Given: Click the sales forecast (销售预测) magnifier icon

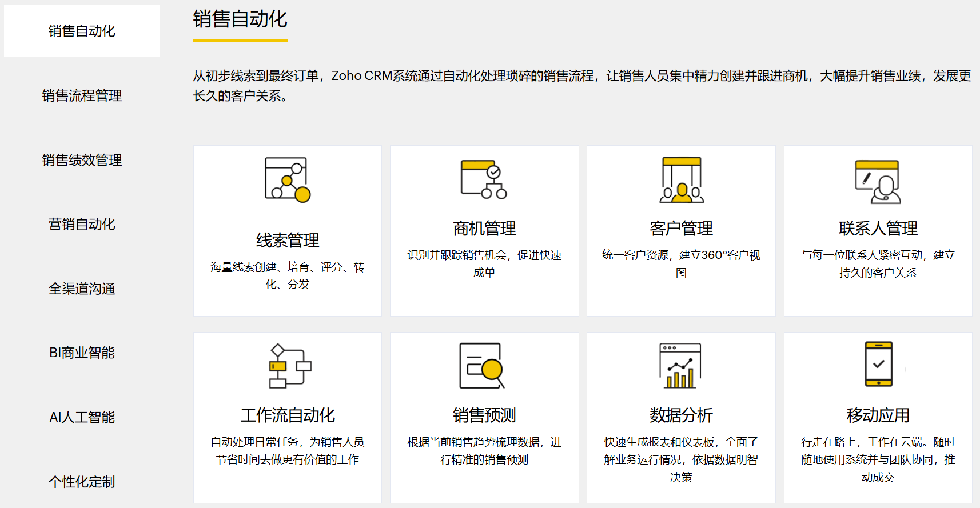Looking at the screenshot, I should pos(482,366).
